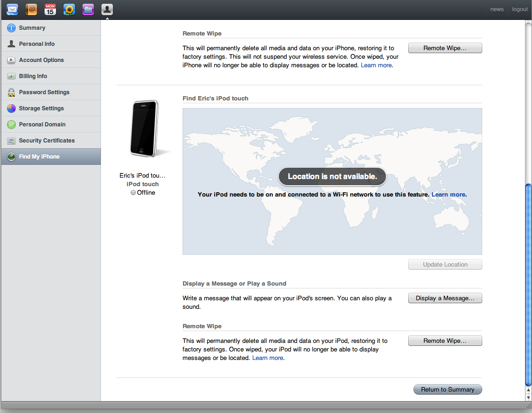Open Storage Settings in sidebar
Image resolution: width=532 pixels, height=413 pixels.
coord(51,108)
